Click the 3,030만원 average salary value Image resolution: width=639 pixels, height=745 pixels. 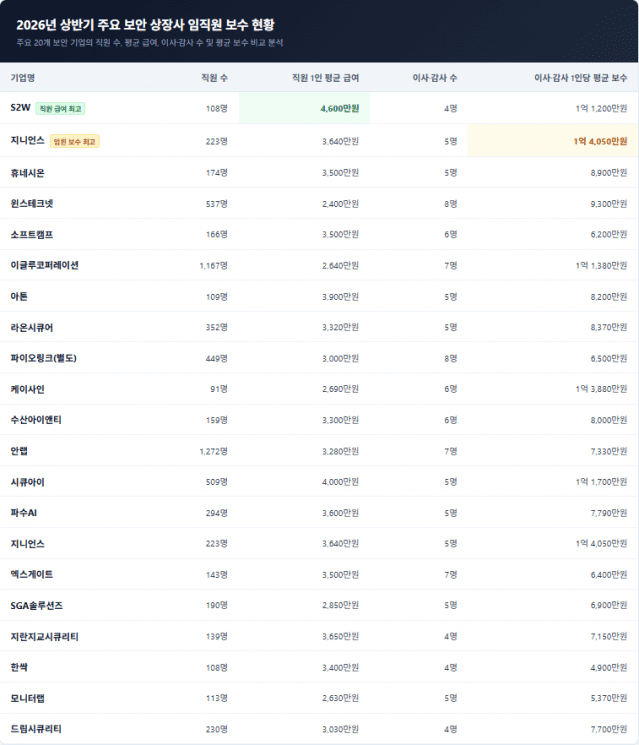[340, 729]
